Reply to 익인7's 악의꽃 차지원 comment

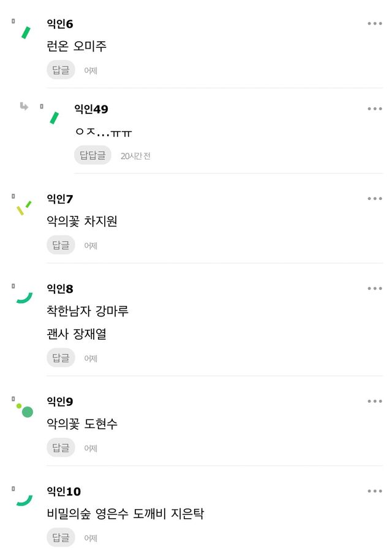coord(61,245)
